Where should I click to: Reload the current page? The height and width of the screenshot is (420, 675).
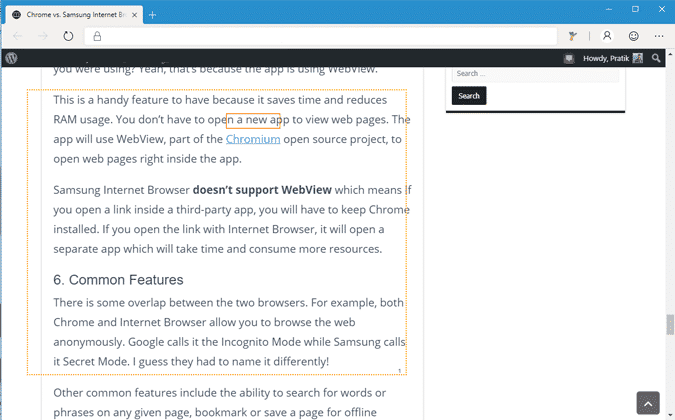[x=68, y=36]
